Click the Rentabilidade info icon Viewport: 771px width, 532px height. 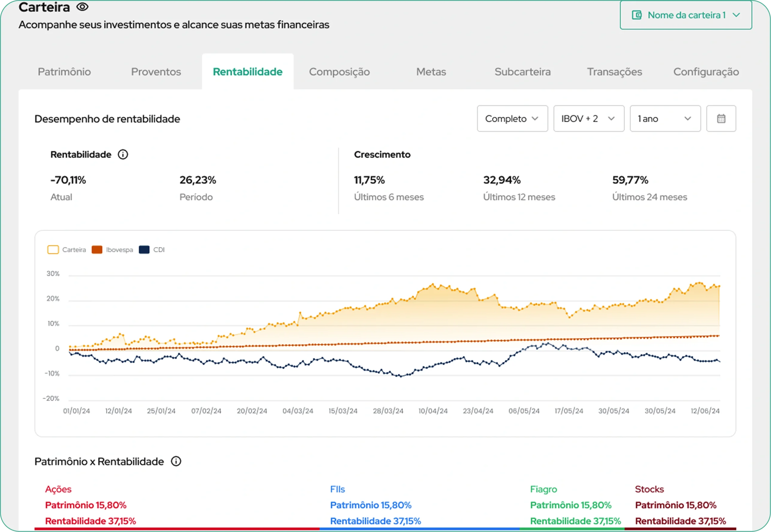[x=123, y=155]
